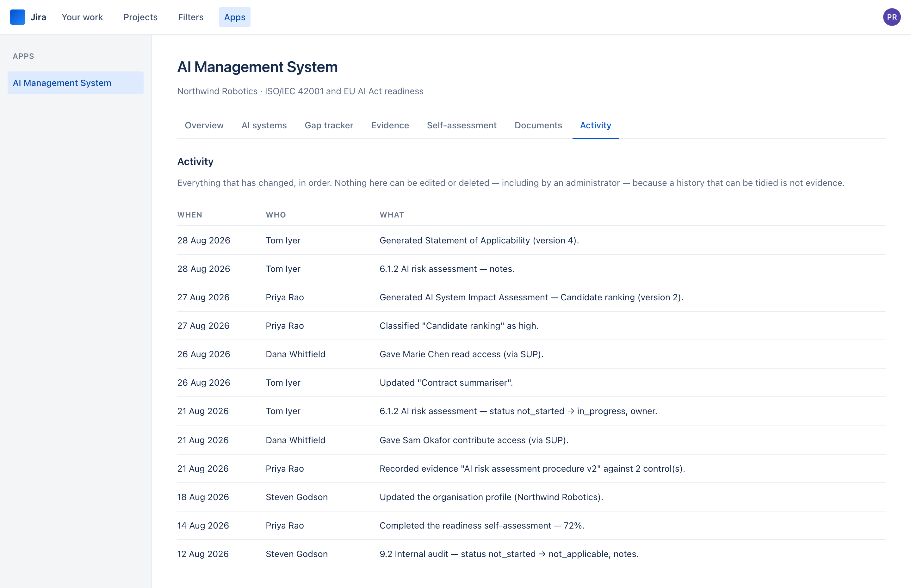Click the 14 Aug 2026 date cell

(x=203, y=525)
